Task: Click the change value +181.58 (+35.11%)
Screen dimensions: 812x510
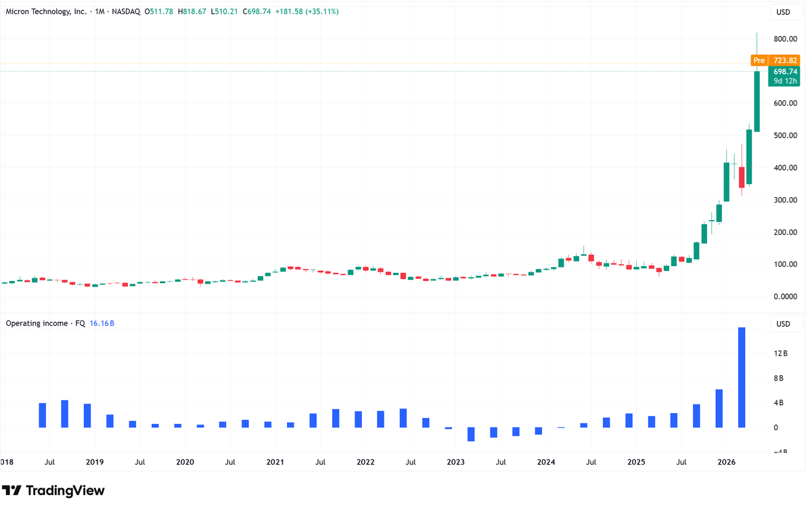Action: pyautogui.click(x=307, y=12)
